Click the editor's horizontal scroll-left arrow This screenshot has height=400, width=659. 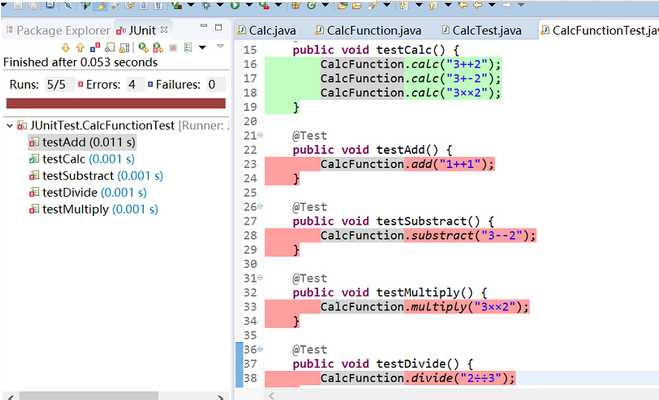[272, 395]
